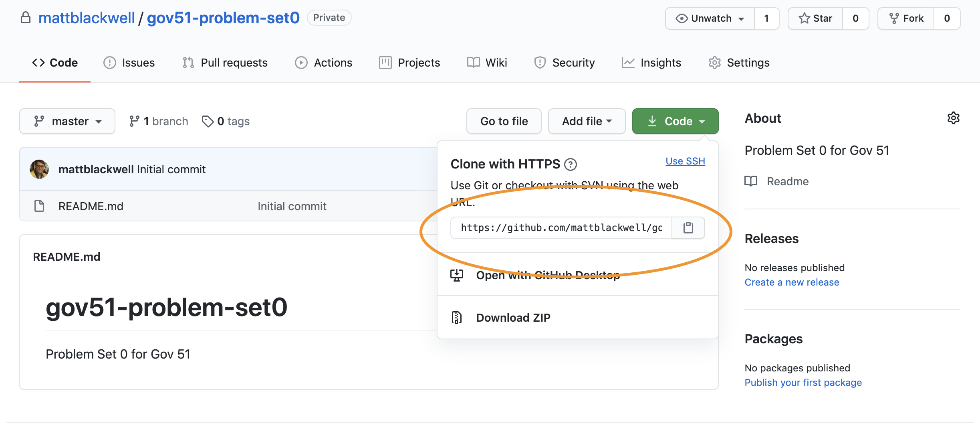
Task: Click the Releases heading
Action: pyautogui.click(x=772, y=239)
